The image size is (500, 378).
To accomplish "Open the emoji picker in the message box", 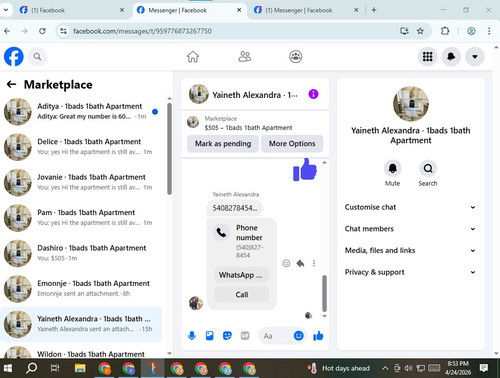I will click(x=299, y=336).
